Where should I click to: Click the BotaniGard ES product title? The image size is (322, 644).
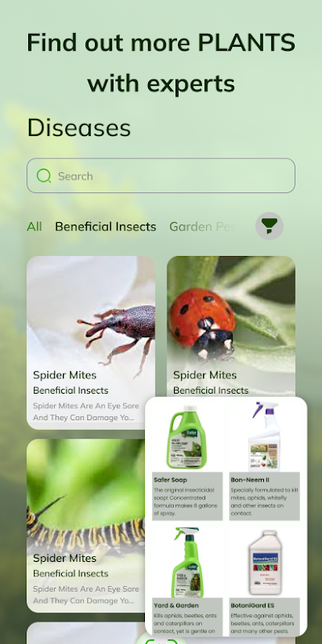(x=253, y=605)
